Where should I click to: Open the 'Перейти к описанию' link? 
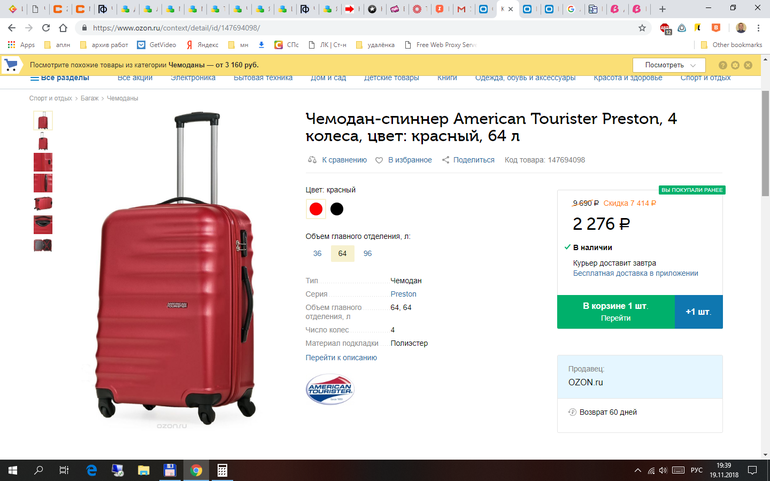(x=341, y=357)
